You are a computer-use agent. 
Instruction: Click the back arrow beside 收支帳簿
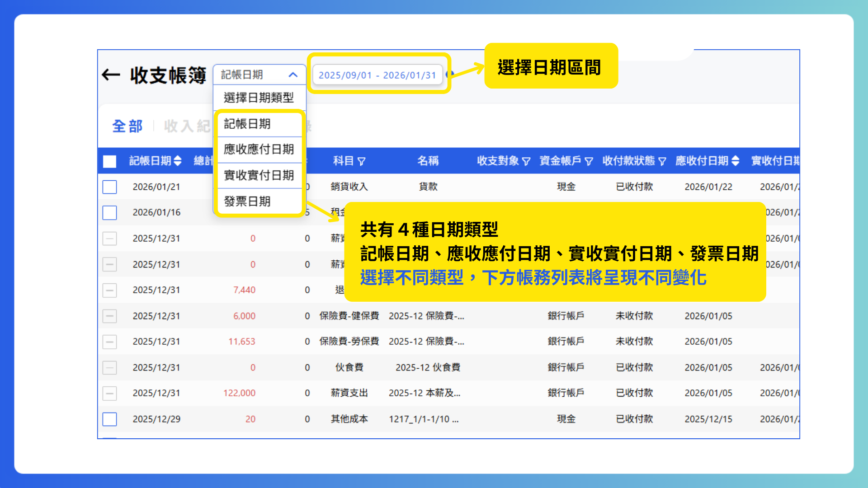pos(110,75)
